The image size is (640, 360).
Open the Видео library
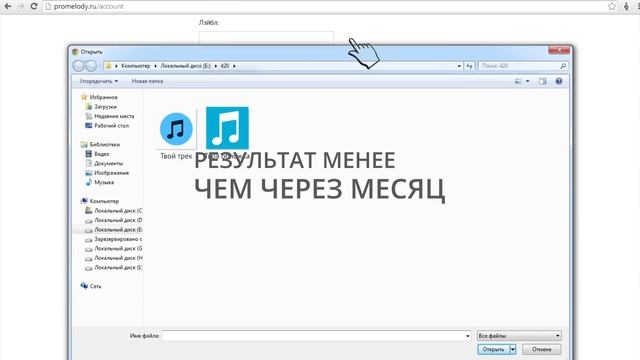(102, 154)
